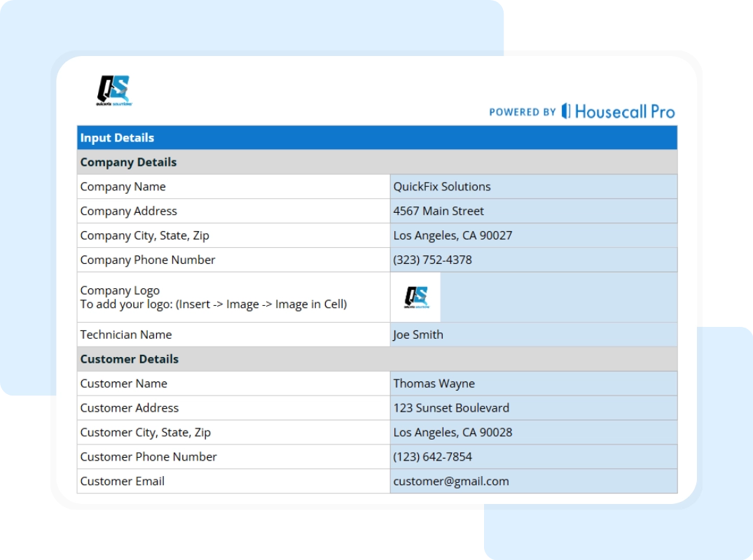Select the Input Details header bar
Viewport: 753px width, 560px height.
point(376,138)
